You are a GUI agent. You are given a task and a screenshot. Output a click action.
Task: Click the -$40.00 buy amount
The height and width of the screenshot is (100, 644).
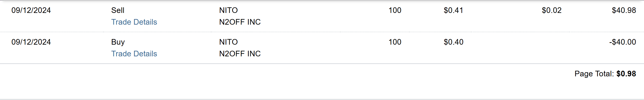(x=623, y=42)
